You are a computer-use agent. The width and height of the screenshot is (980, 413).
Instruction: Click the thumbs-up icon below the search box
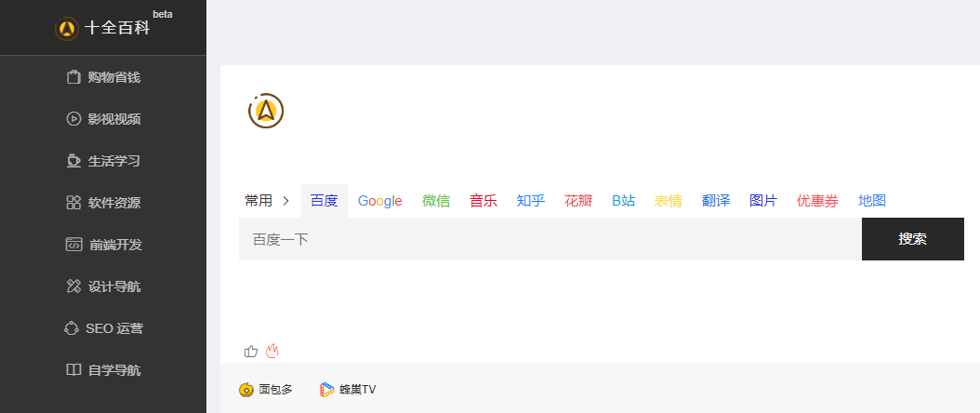click(x=251, y=352)
